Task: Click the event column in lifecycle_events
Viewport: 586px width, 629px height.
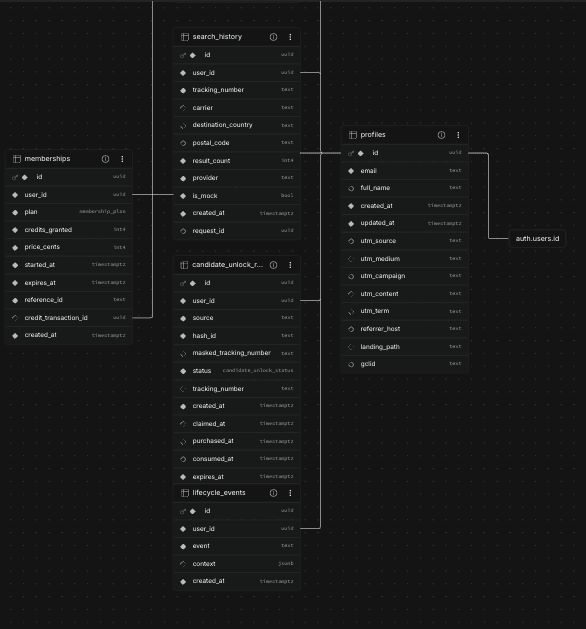Action: 237,546
